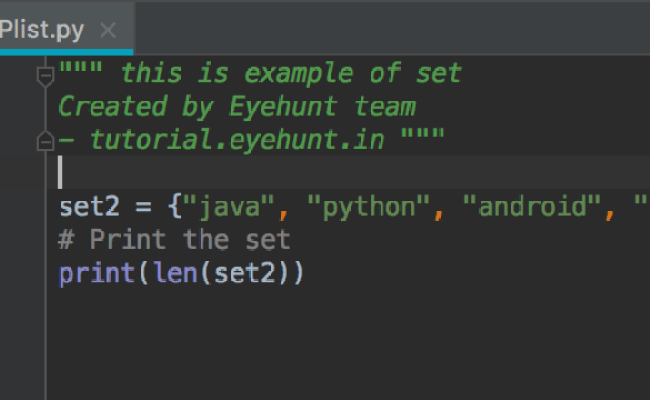Click the line "Created by Eyehunt team"

coord(237,107)
